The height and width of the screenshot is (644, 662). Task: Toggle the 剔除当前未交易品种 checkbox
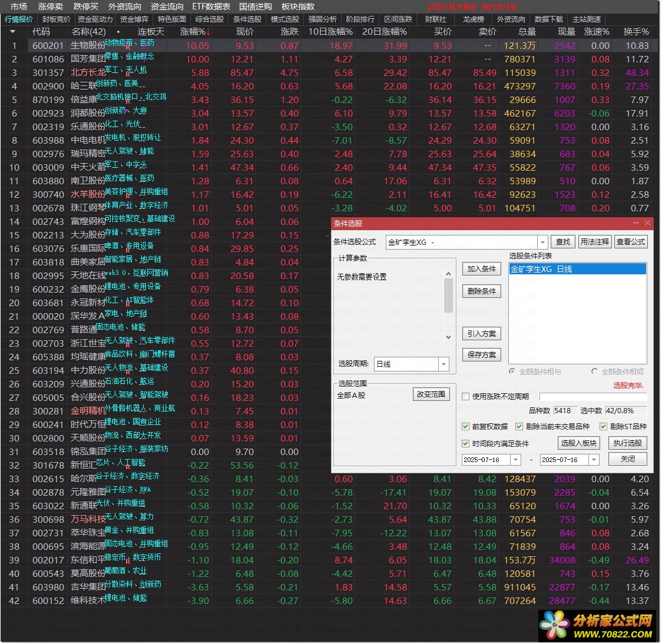519,427
